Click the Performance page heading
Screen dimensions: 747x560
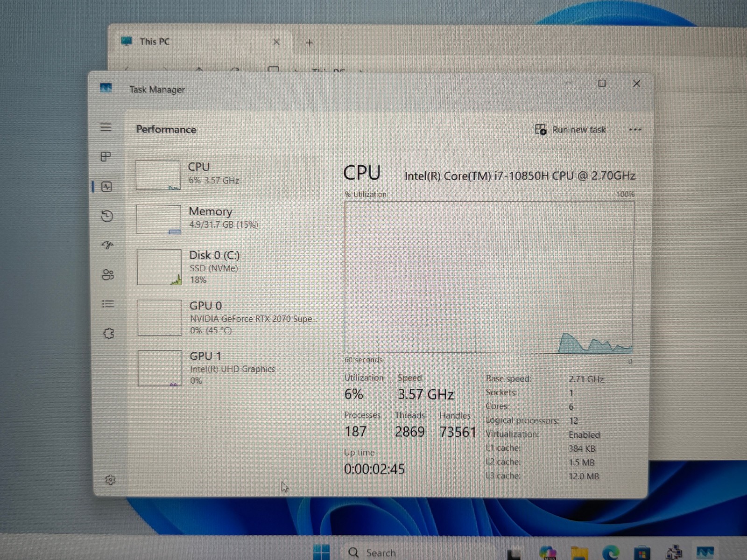[x=166, y=129]
